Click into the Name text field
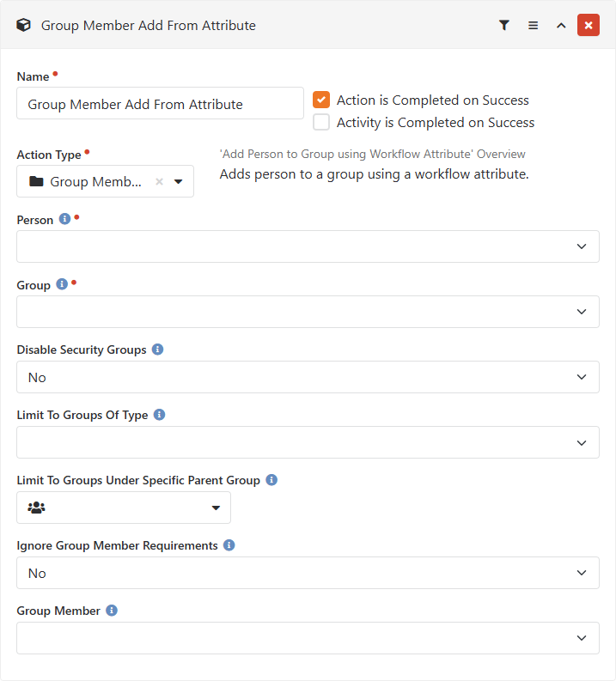Image resolution: width=616 pixels, height=681 pixels. pyautogui.click(x=160, y=104)
